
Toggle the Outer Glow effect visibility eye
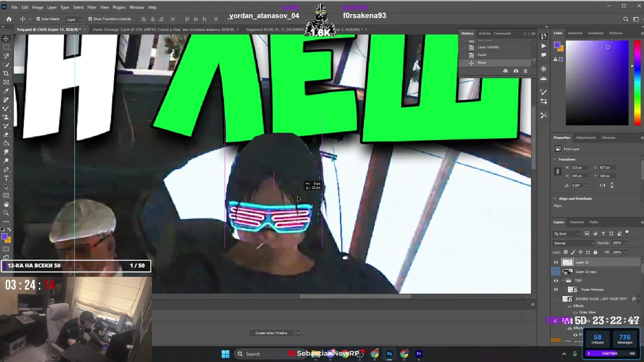575,312
